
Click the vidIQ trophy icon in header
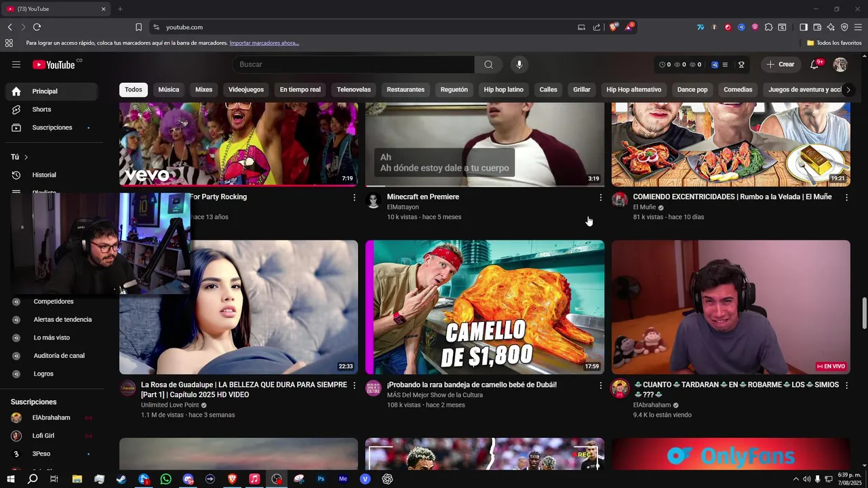click(x=741, y=64)
